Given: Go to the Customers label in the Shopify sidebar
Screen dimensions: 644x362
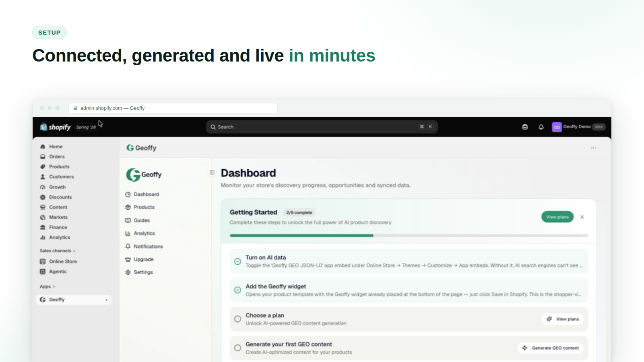Looking at the screenshot, I should tap(62, 177).
